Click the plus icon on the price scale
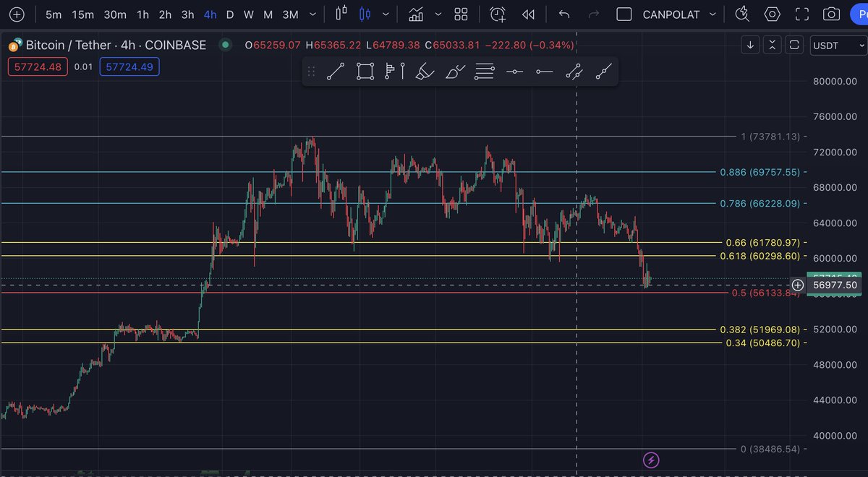This screenshot has height=477, width=868. 798,285
